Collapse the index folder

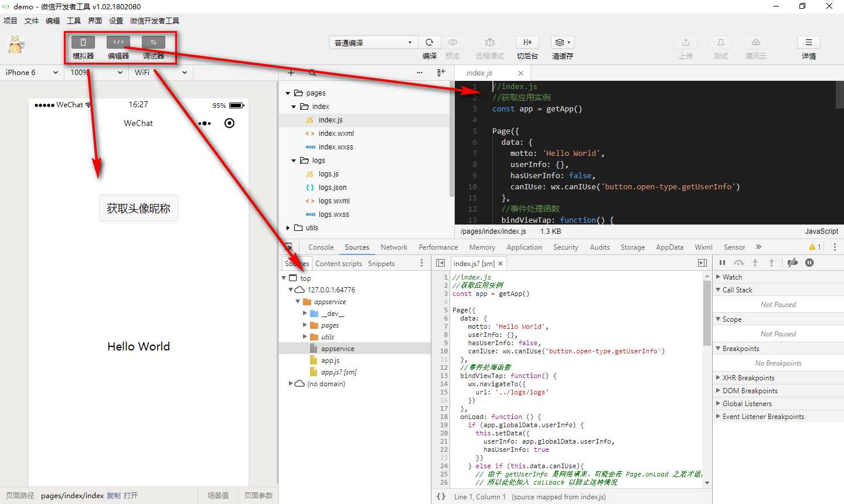click(x=294, y=107)
